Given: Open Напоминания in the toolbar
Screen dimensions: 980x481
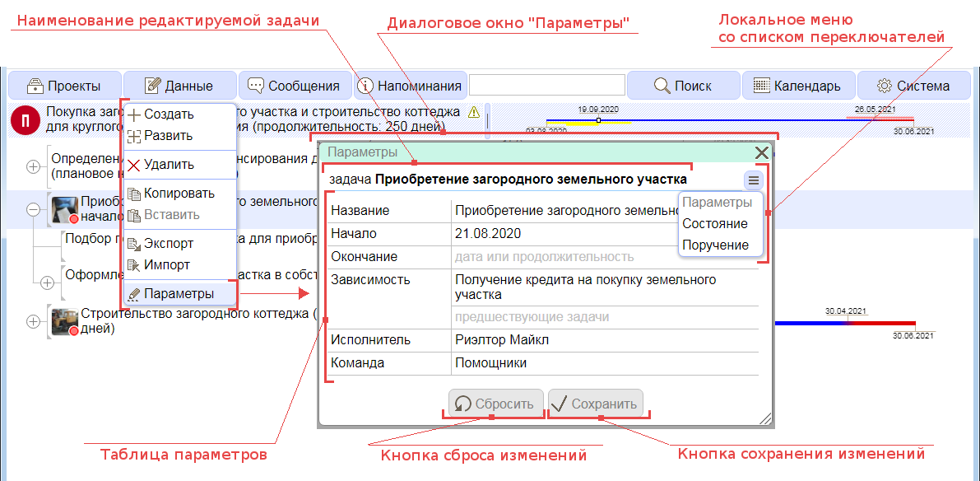Looking at the screenshot, I should (x=410, y=86).
